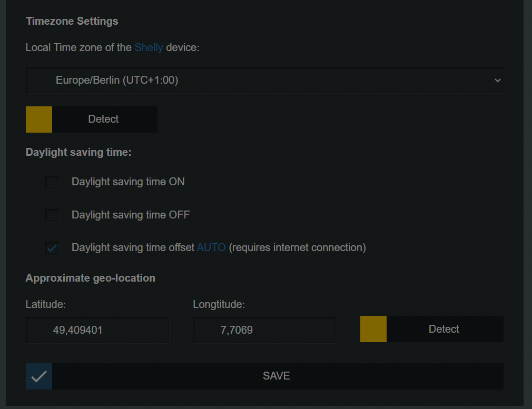Click the "Daylight saving time OFF" label text
This screenshot has width=532, height=409.
point(131,215)
